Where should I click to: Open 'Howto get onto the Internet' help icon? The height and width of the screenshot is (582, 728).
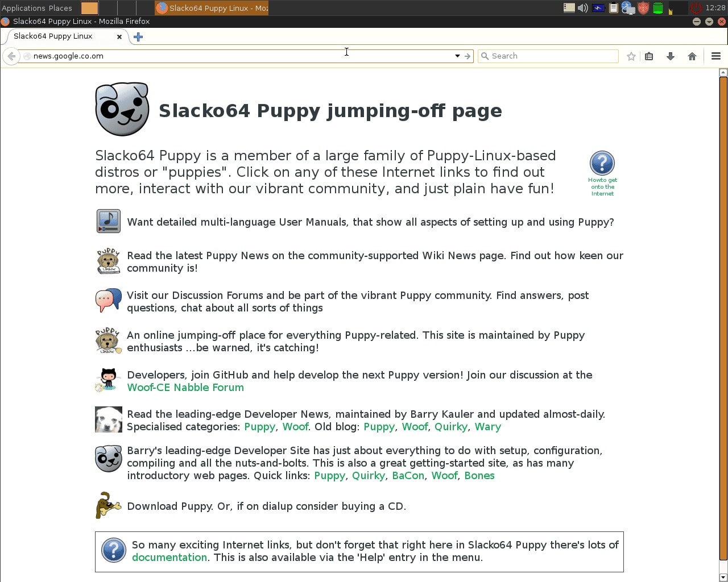tap(602, 163)
